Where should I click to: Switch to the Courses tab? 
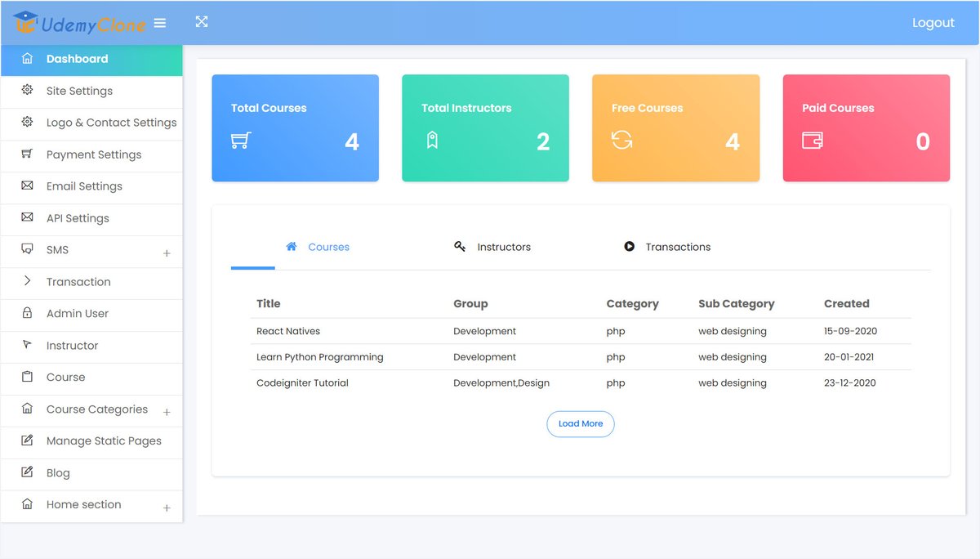[x=318, y=247]
